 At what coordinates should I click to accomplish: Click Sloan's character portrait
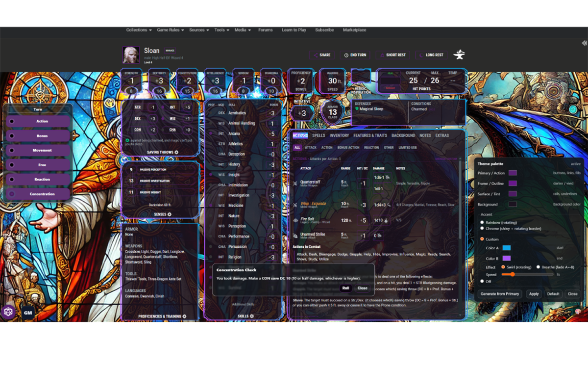pos(131,55)
